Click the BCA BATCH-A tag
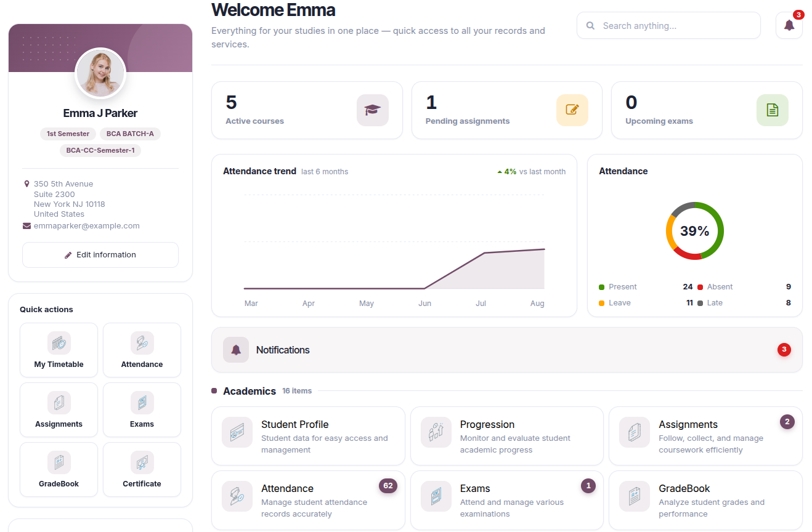 point(130,134)
